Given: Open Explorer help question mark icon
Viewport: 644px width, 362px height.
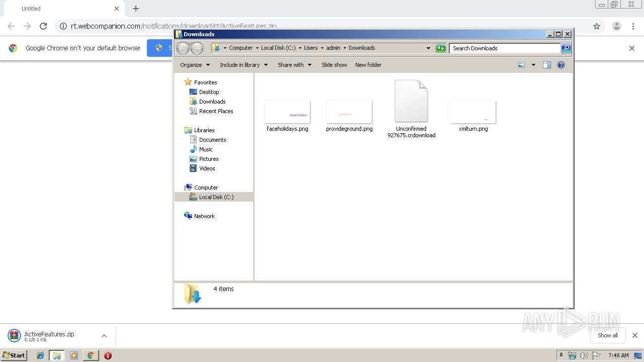Looking at the screenshot, I should click(561, 65).
